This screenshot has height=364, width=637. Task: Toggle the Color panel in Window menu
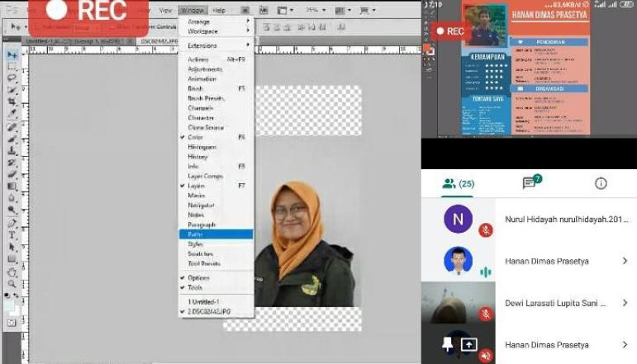click(x=196, y=137)
